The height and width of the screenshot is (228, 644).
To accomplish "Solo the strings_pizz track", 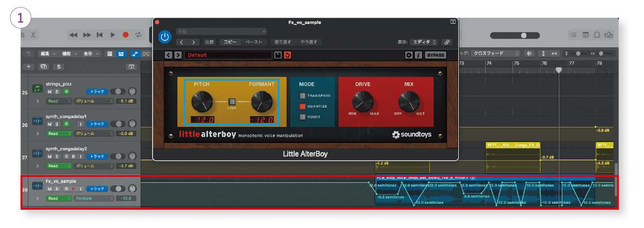I will point(57,92).
